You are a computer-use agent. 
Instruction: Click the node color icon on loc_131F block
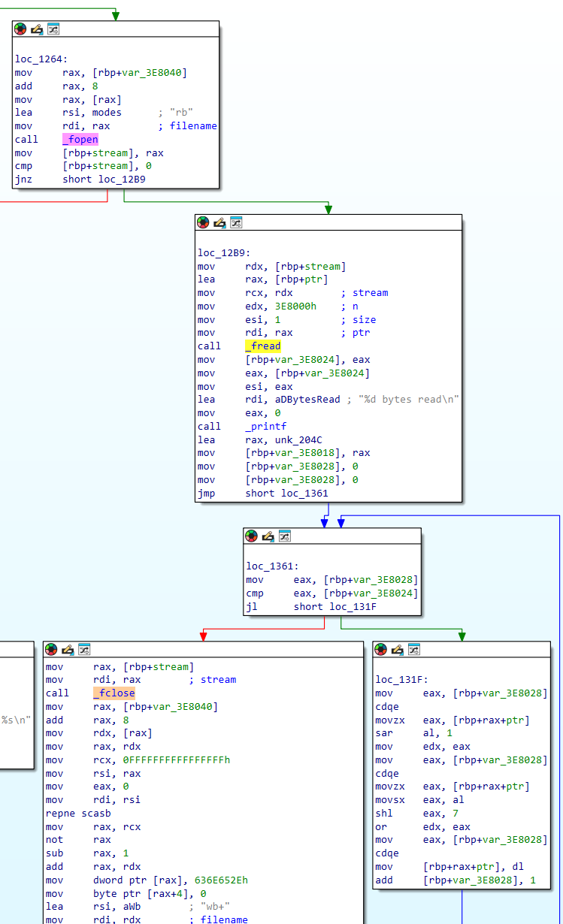coord(381,649)
